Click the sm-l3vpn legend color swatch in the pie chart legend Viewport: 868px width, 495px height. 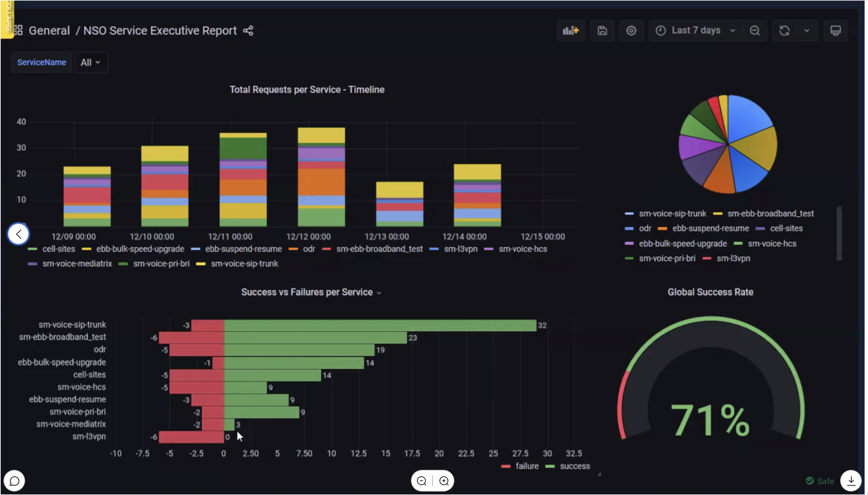tap(707, 259)
